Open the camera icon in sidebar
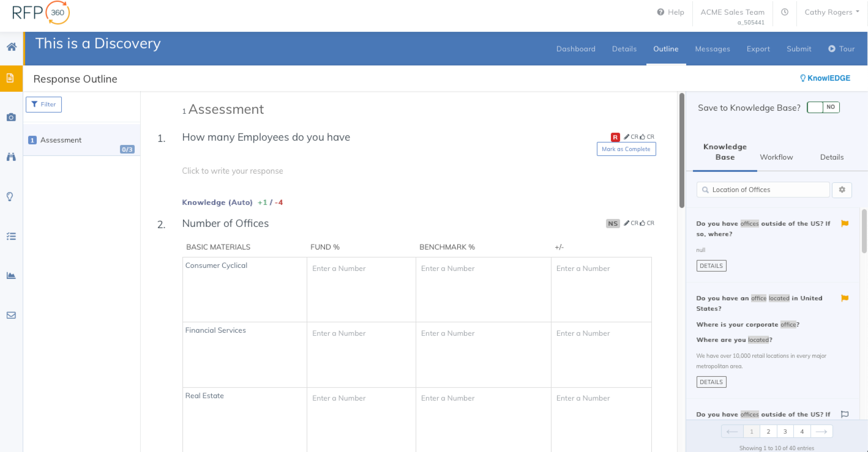The width and height of the screenshot is (868, 452). (x=11, y=117)
